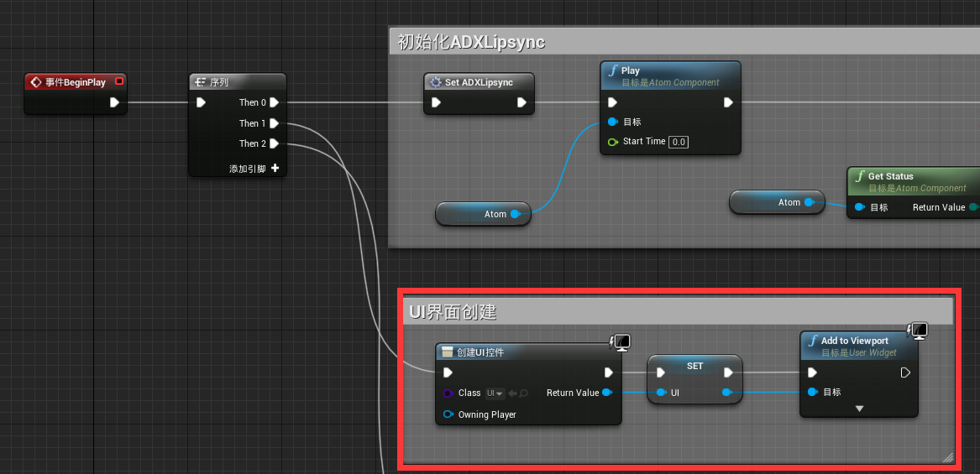Click the UI input pin on SET node
The width and height of the screenshot is (980, 474).
click(661, 393)
